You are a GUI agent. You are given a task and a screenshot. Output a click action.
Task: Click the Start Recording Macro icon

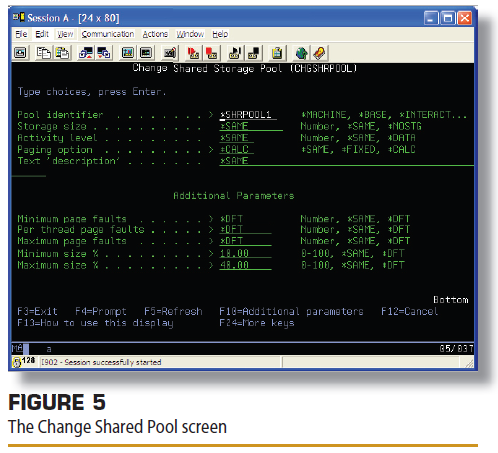[x=193, y=53]
